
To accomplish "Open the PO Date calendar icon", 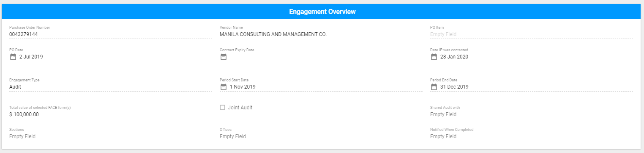I will point(13,57).
